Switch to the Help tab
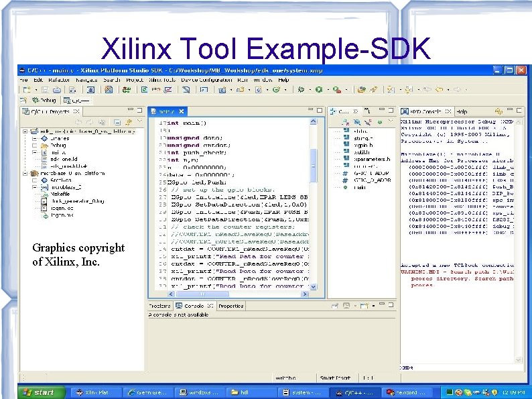The image size is (532, 399). tap(462, 111)
